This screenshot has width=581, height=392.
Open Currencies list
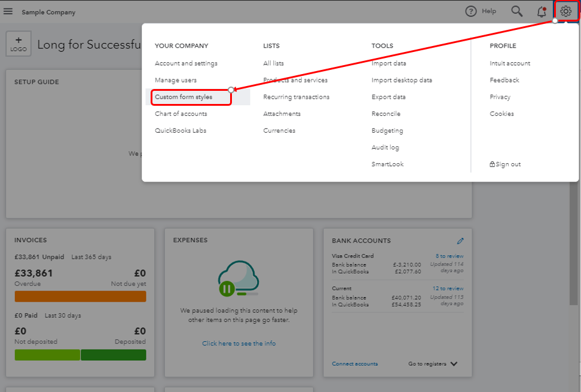point(279,130)
